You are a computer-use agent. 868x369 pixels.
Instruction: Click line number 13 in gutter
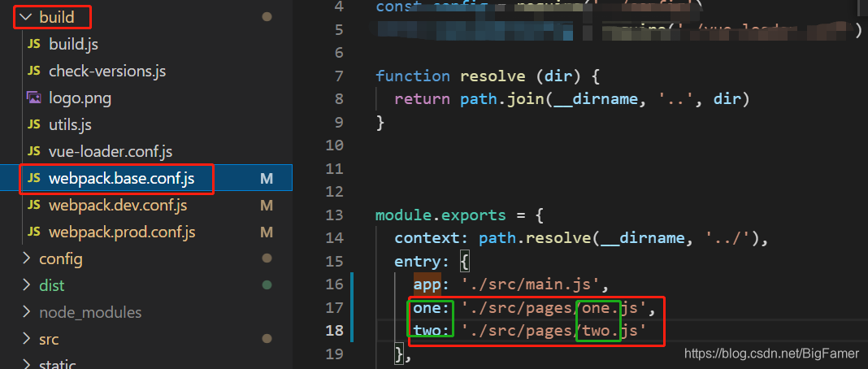(x=332, y=215)
